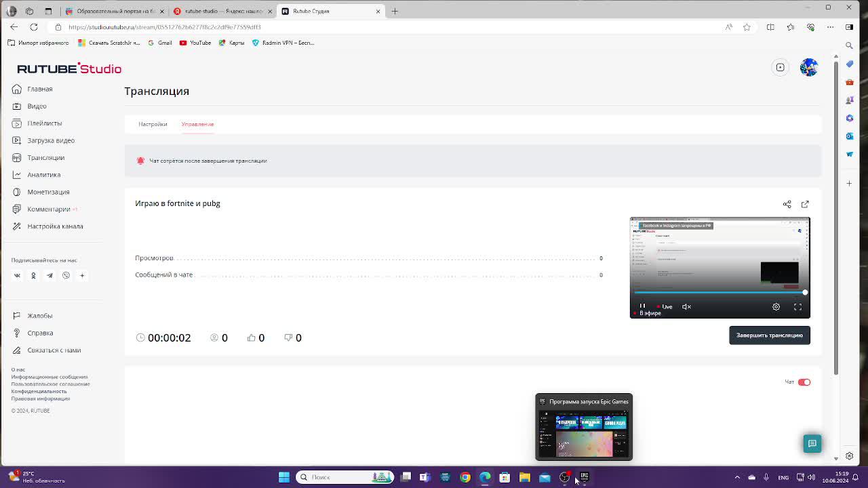The height and width of the screenshot is (488, 868).
Task: Click the user avatar in header
Action: coord(808,68)
